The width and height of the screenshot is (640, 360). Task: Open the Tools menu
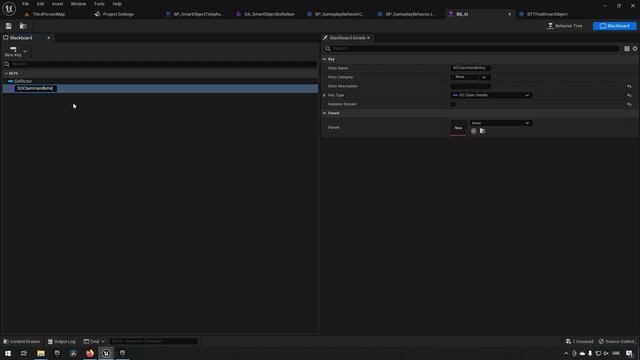click(99, 4)
